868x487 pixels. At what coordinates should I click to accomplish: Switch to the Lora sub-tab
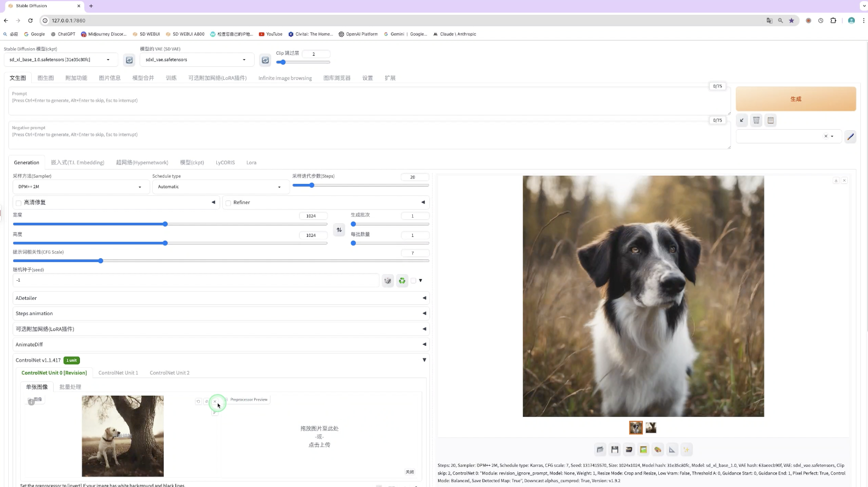click(x=251, y=163)
